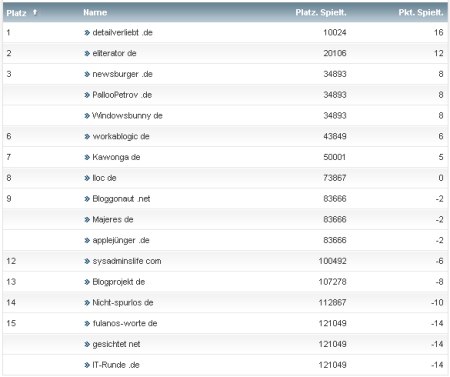The width and height of the screenshot is (450, 377).
Task: Sort by the Name column header
Action: [x=95, y=13]
